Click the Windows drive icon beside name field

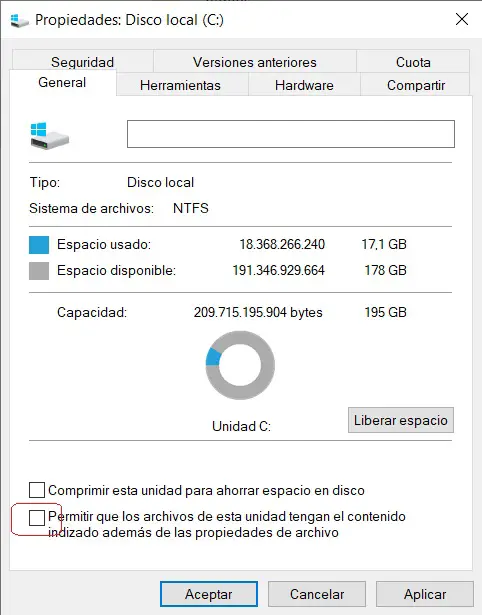click(49, 135)
